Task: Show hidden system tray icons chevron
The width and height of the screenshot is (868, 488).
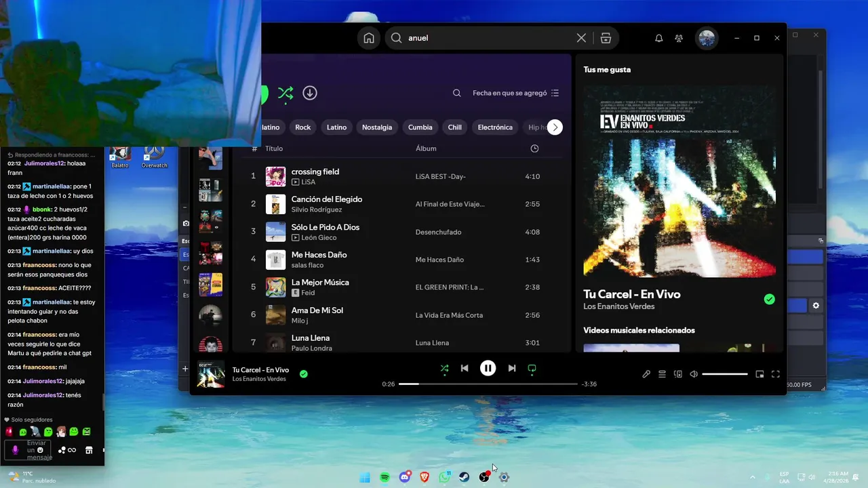Action: click(752, 477)
